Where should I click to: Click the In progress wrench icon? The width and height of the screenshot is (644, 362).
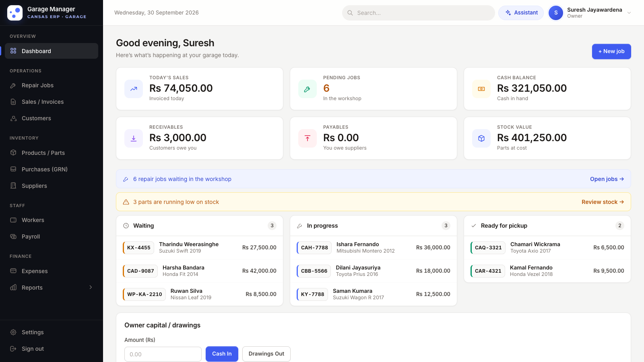pyautogui.click(x=299, y=226)
